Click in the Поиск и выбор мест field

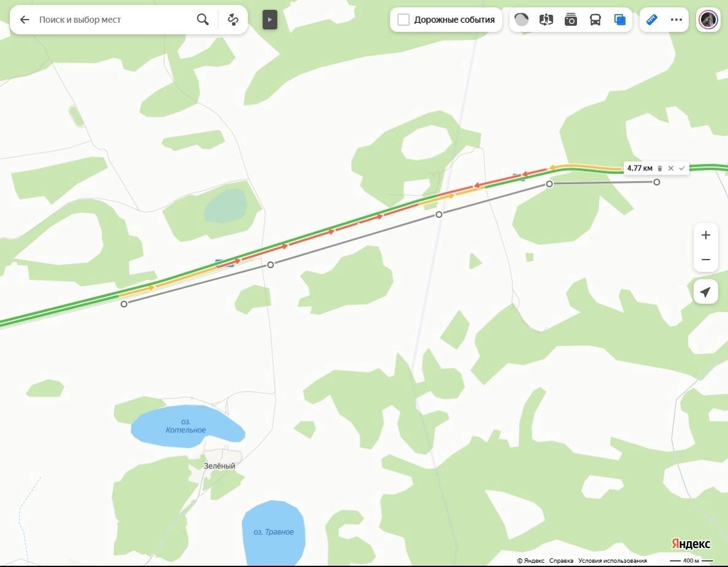[x=114, y=20]
